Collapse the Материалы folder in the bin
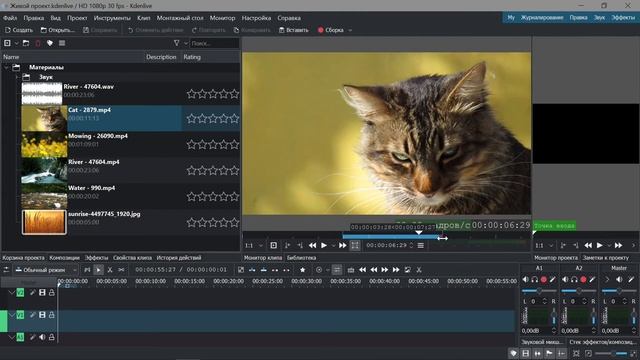The width and height of the screenshot is (640, 360). point(6,67)
